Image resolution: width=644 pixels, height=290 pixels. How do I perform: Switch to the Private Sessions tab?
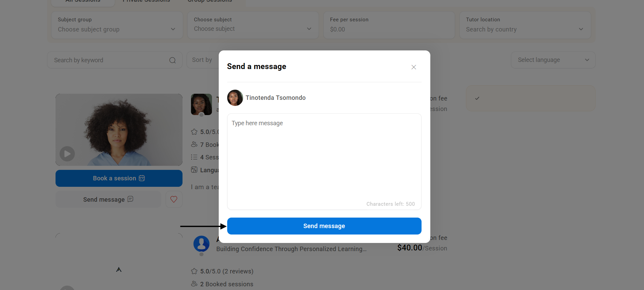coord(146,1)
